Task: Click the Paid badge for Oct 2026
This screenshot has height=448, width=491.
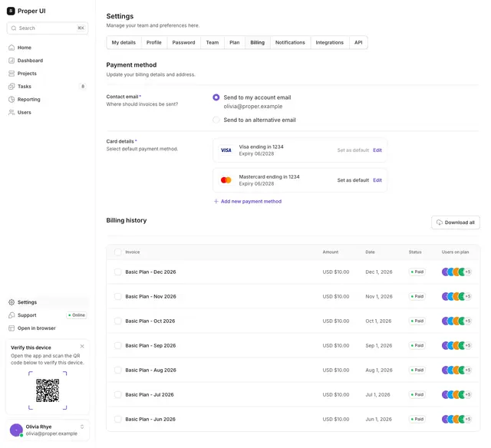Action: pyautogui.click(x=417, y=321)
